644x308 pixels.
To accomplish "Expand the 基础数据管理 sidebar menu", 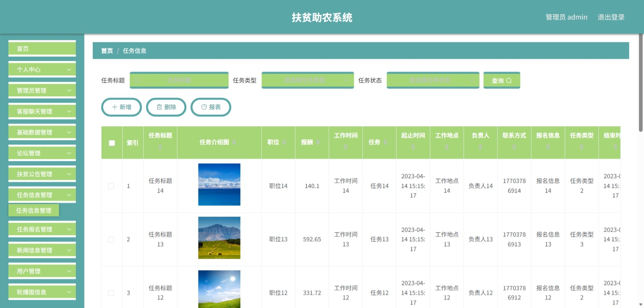I will [x=42, y=132].
